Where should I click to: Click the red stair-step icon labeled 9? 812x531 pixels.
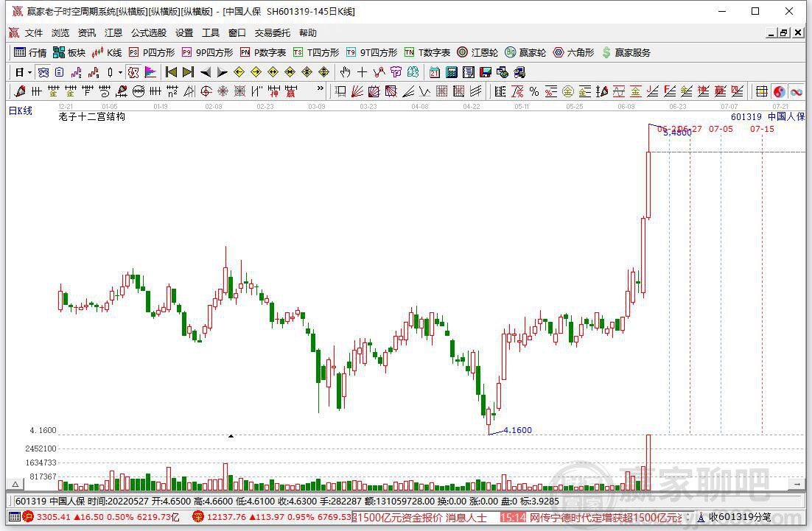[x=94, y=72]
